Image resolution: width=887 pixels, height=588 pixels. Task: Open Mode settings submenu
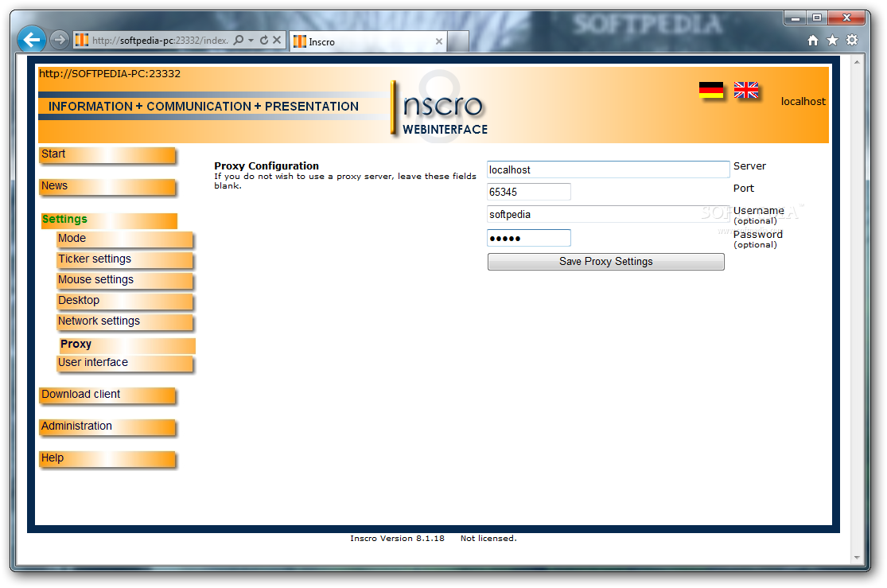click(124, 239)
